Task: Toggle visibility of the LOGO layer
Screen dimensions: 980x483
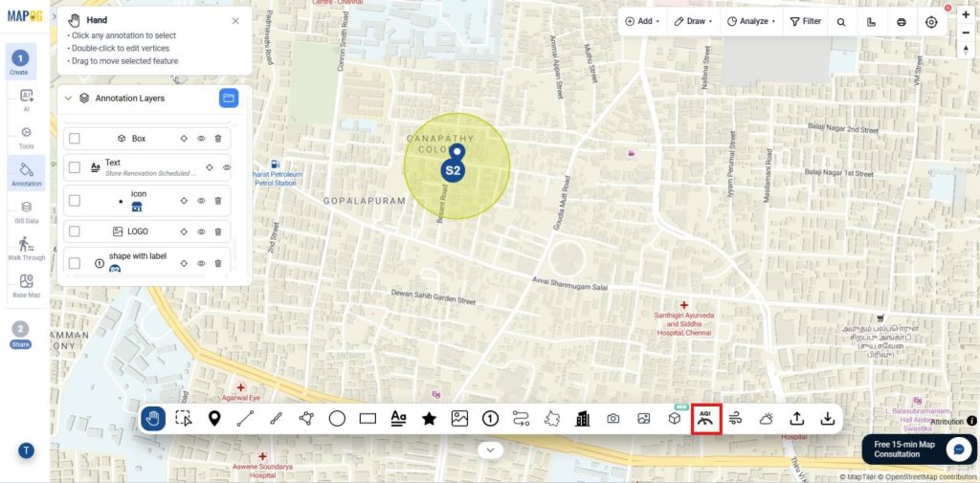Action: pyautogui.click(x=201, y=231)
